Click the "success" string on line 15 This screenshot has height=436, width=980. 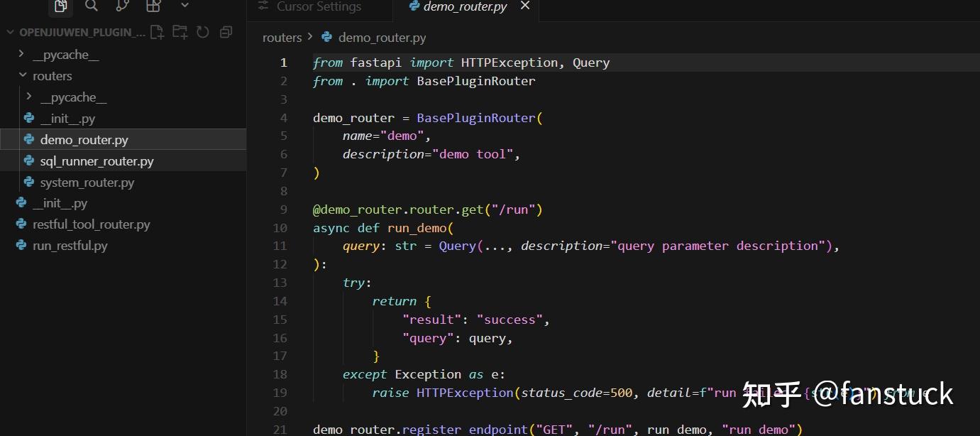point(510,320)
